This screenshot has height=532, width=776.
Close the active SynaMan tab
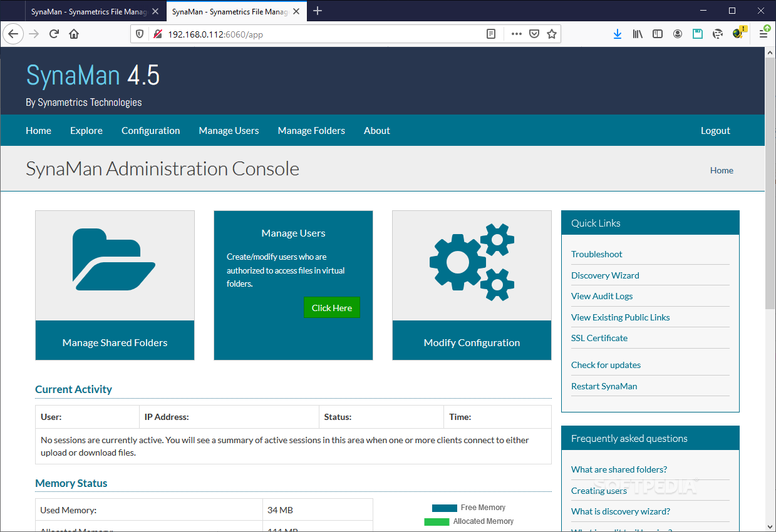(x=297, y=11)
